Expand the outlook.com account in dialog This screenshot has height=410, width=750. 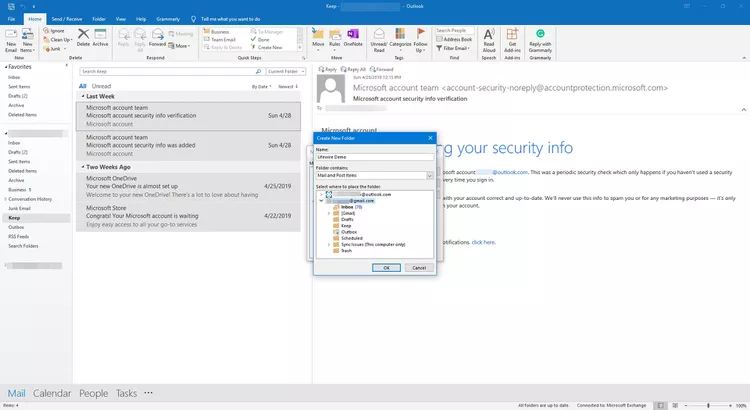pyautogui.click(x=321, y=195)
